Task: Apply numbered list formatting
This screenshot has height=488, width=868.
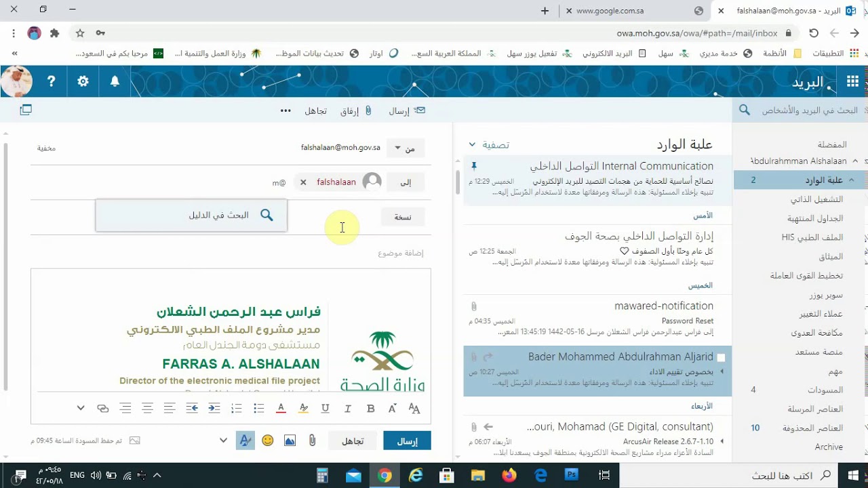Action: tap(236, 408)
